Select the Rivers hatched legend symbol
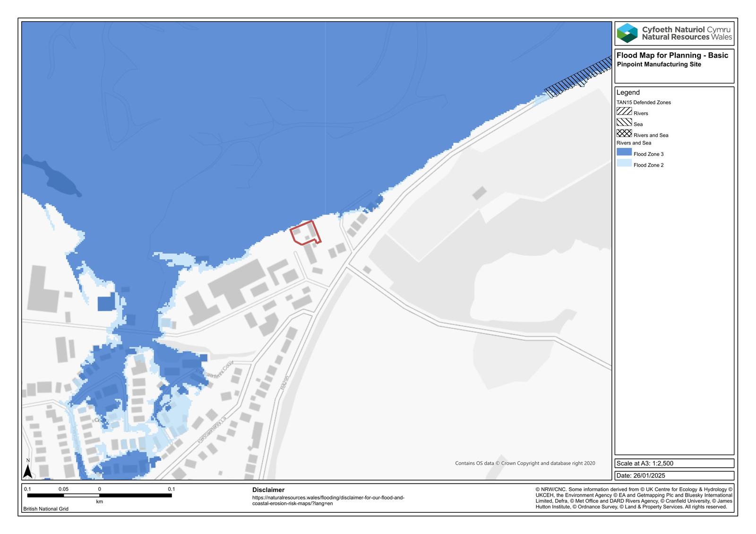 pos(624,111)
